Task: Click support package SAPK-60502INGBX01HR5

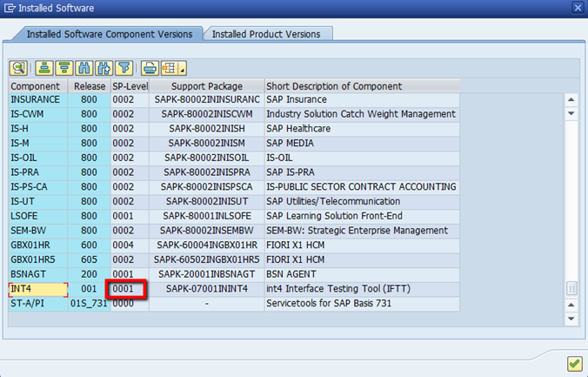Action: 207,259
